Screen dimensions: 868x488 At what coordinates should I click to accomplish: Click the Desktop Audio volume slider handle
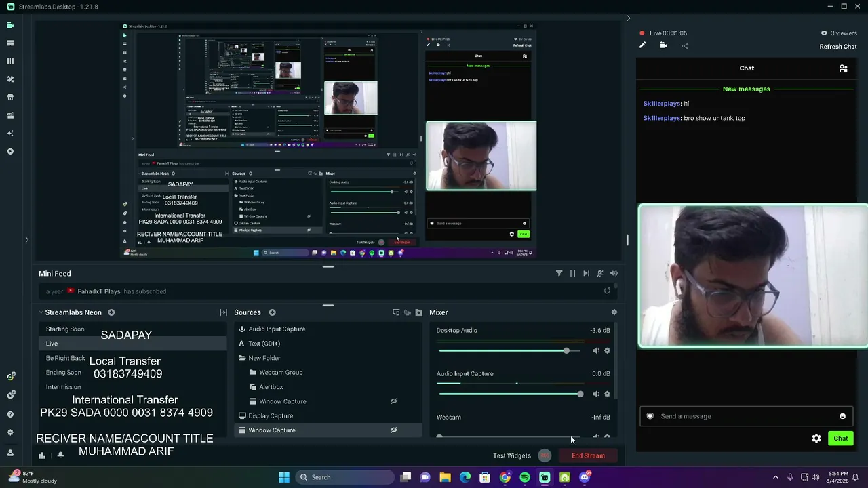(566, 350)
